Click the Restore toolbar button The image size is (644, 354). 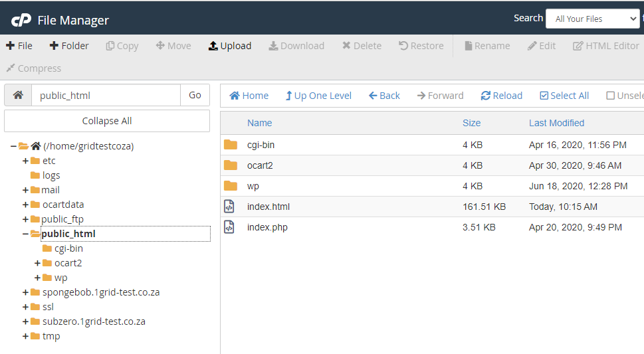pos(421,46)
